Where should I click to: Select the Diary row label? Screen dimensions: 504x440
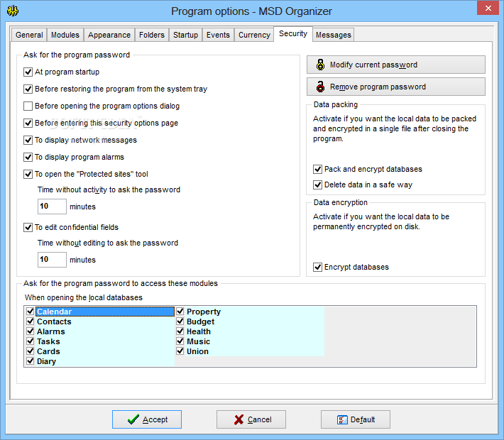coord(46,361)
